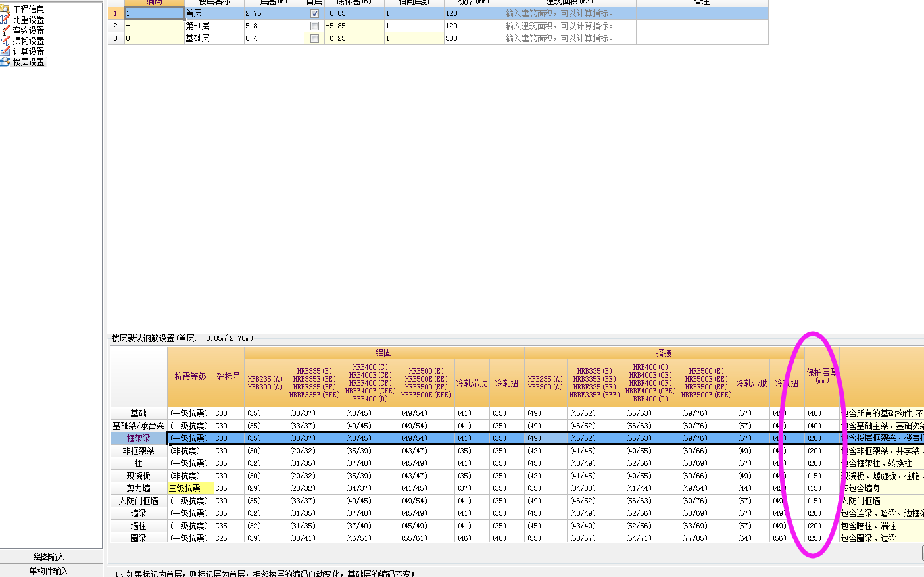Click the 抗震等级 column header

click(190, 376)
